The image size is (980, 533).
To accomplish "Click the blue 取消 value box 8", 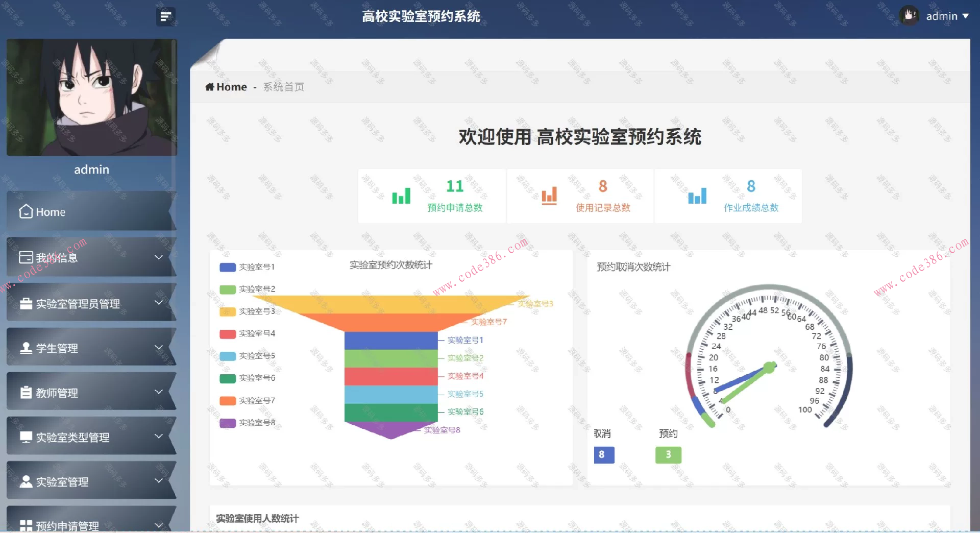I will point(604,454).
